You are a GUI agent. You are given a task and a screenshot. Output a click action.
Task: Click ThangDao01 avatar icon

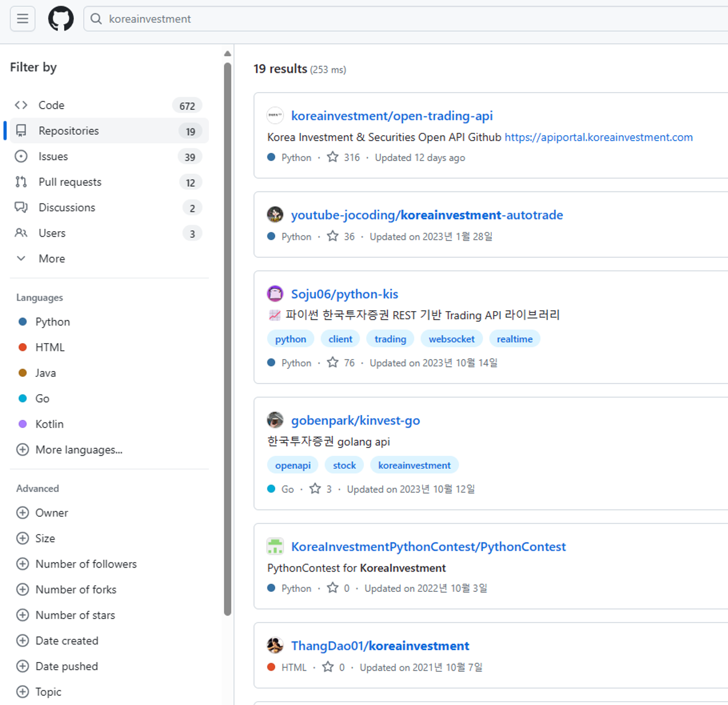275,645
